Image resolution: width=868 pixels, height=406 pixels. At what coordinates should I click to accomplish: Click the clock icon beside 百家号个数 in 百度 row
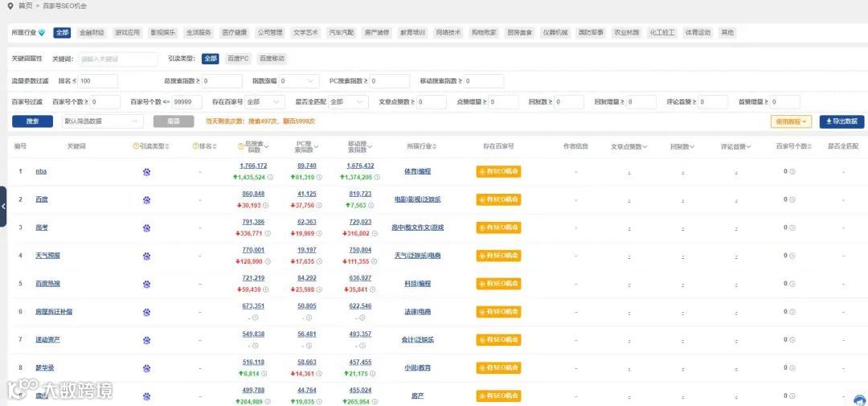792,200
